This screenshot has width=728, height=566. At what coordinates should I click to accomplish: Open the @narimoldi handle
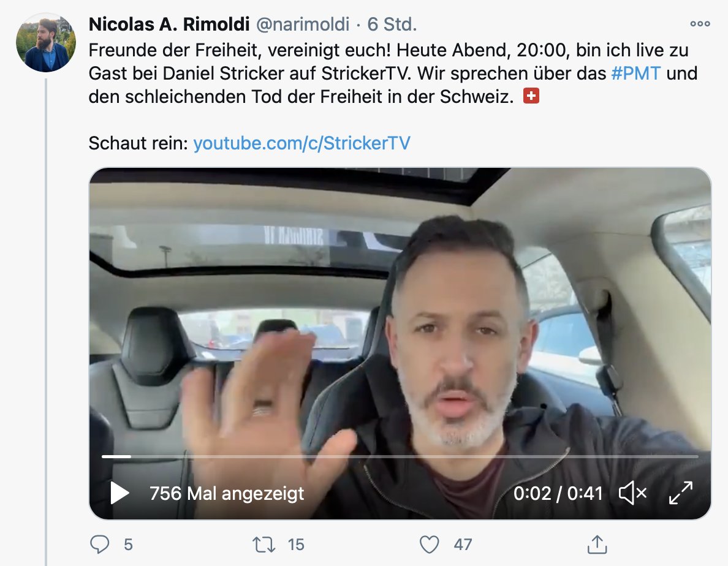303,24
